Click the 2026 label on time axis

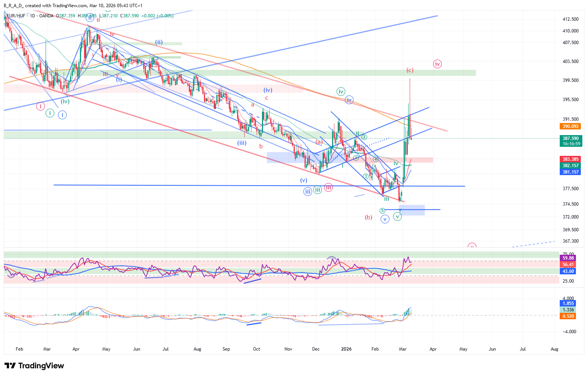pyautogui.click(x=346, y=349)
